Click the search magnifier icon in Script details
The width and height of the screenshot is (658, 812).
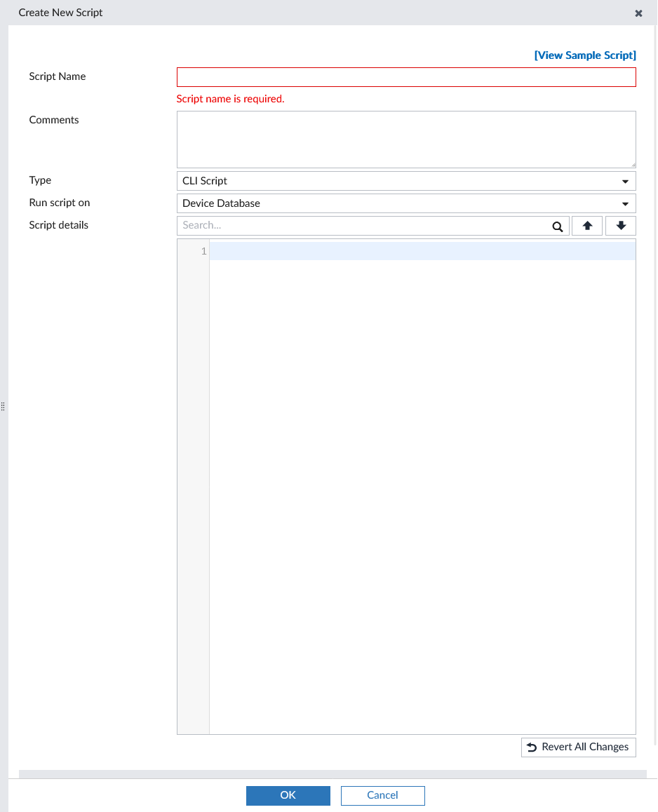[x=558, y=226]
